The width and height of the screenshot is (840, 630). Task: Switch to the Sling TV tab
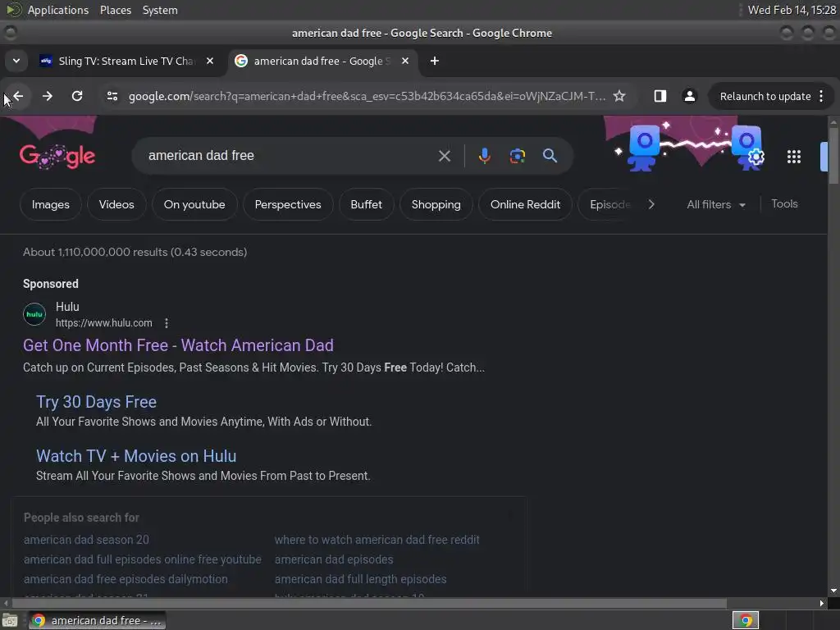pos(126,61)
